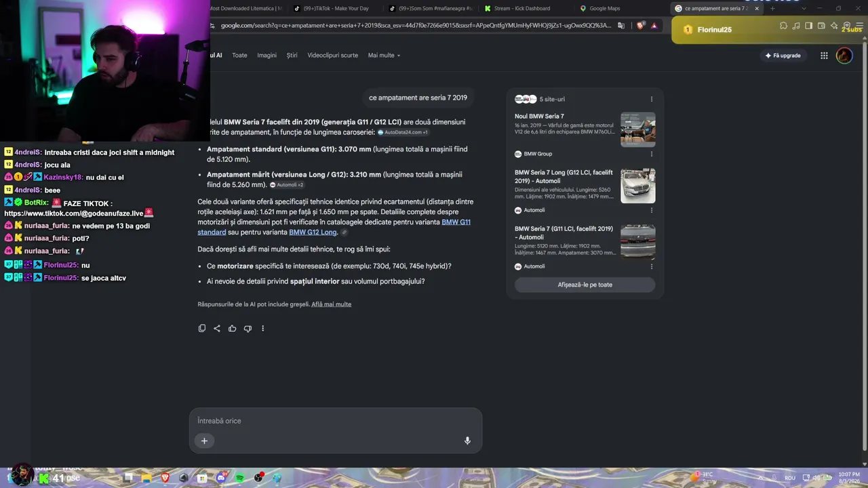
Task: Open the BMW G12 Long link
Action: coord(313,232)
